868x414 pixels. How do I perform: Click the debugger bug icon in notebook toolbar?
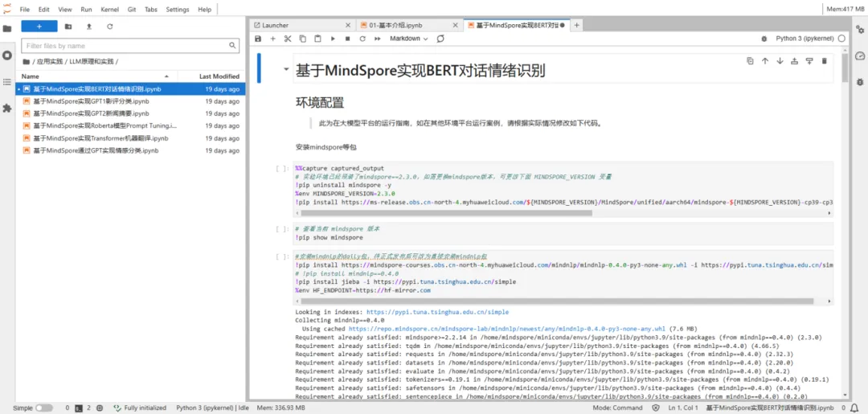pos(764,39)
